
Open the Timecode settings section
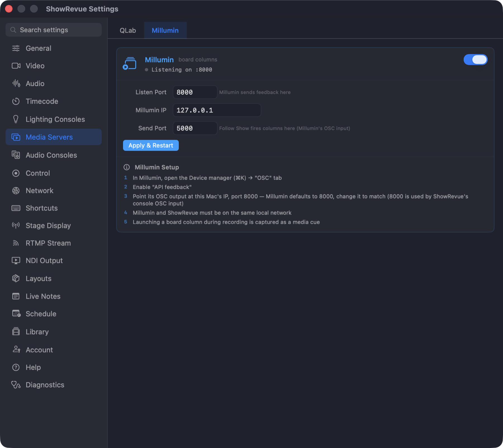[53, 101]
